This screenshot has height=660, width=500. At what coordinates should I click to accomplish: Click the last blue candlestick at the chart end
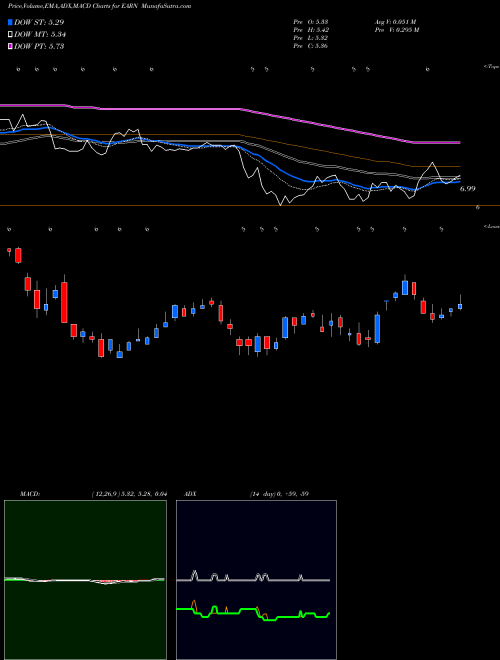(460, 306)
